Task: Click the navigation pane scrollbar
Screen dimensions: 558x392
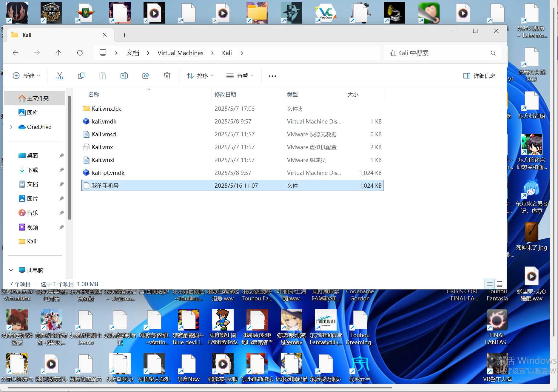Action: point(69,158)
